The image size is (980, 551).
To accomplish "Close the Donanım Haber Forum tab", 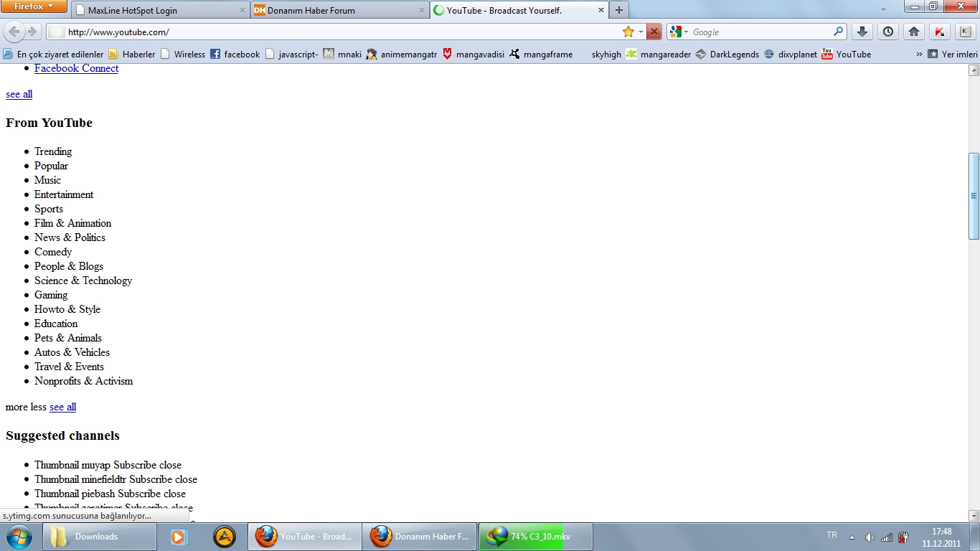I will 421,10.
